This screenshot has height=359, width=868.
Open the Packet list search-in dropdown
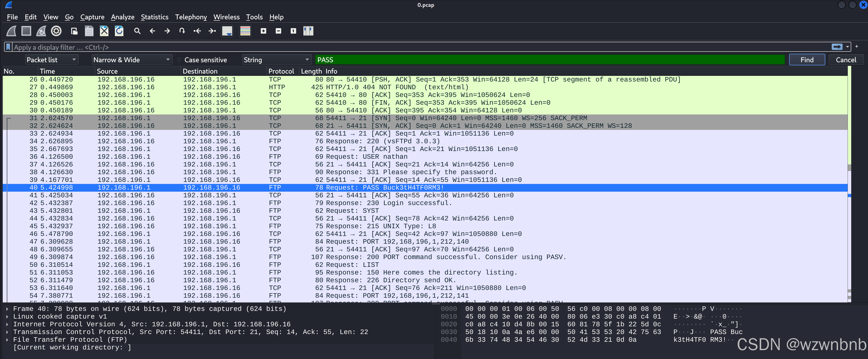click(x=51, y=60)
